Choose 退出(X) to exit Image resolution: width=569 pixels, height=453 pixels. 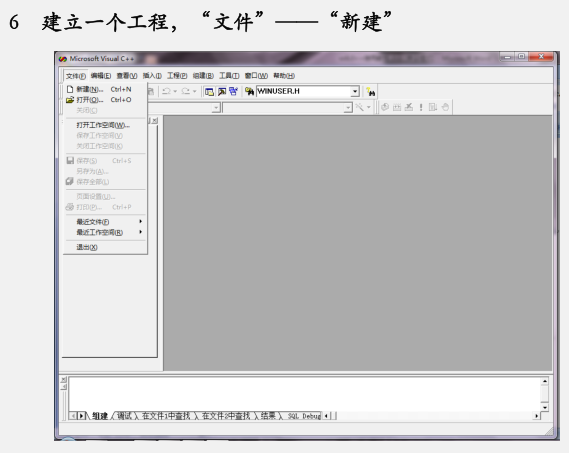[x=105, y=247]
